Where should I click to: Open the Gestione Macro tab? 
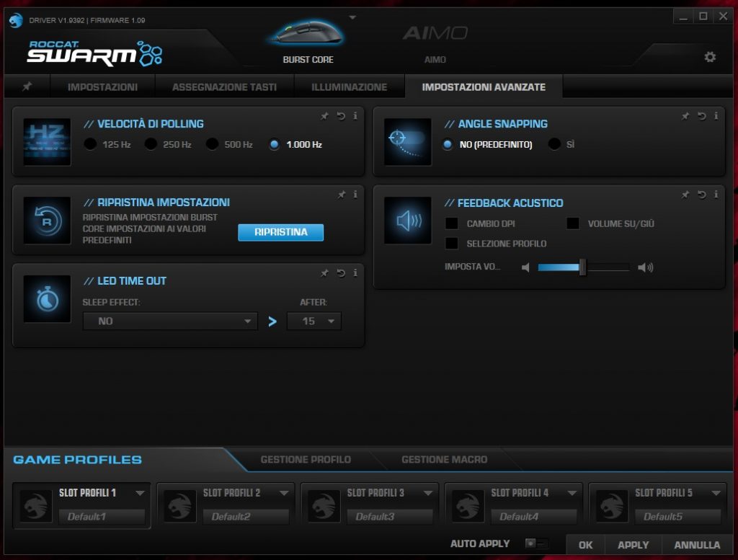click(444, 459)
